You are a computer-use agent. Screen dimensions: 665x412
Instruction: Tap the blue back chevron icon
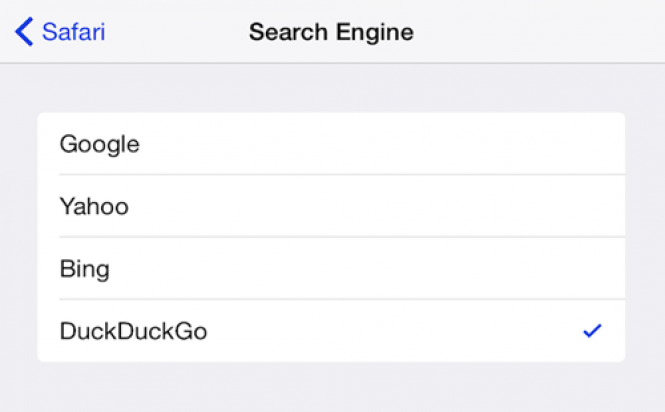tap(24, 31)
